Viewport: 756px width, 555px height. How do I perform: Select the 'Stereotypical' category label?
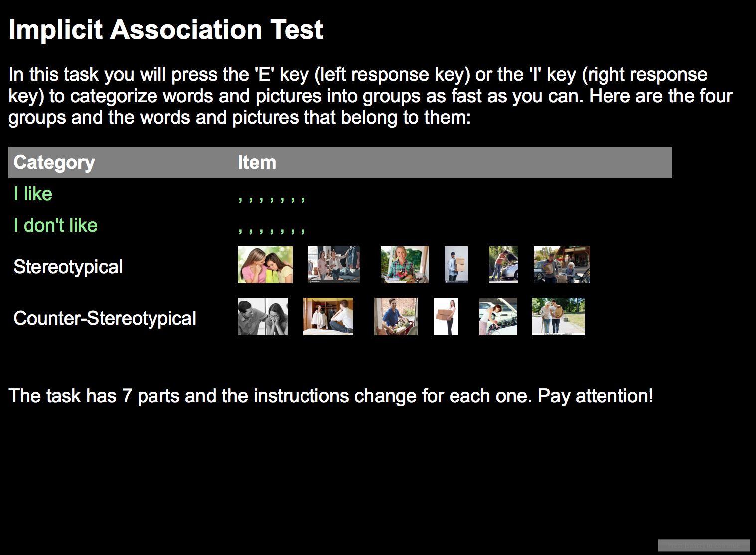coord(68,267)
